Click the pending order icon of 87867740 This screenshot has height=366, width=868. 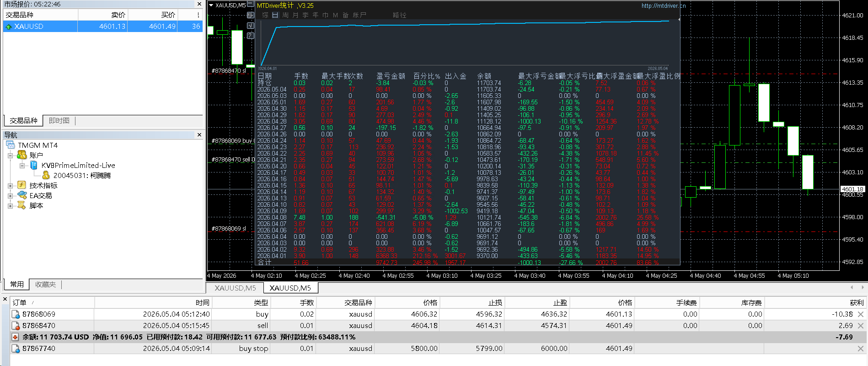[16, 349]
